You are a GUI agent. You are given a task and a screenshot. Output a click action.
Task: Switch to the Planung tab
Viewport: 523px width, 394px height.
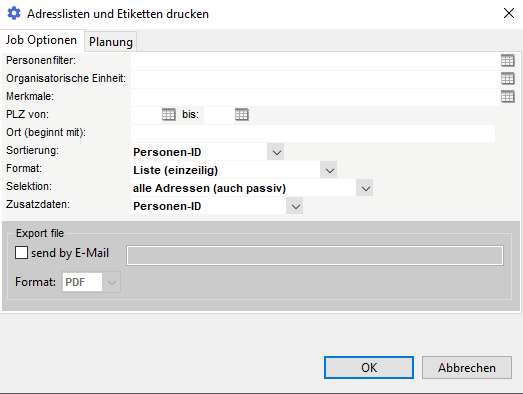coord(111,42)
